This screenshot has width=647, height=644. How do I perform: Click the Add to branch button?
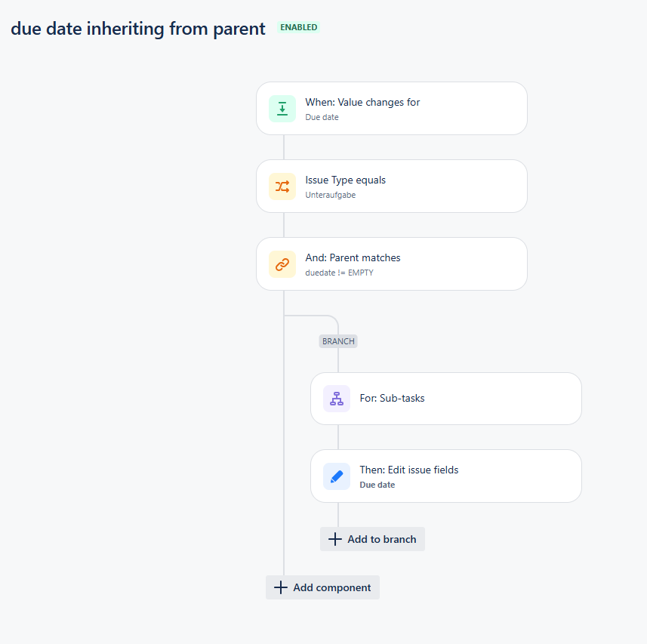[x=372, y=539]
